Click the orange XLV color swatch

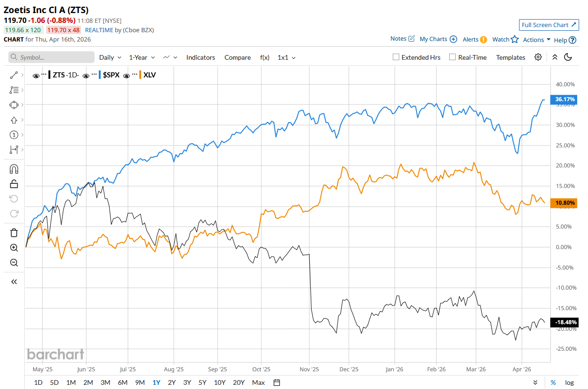coord(140,75)
